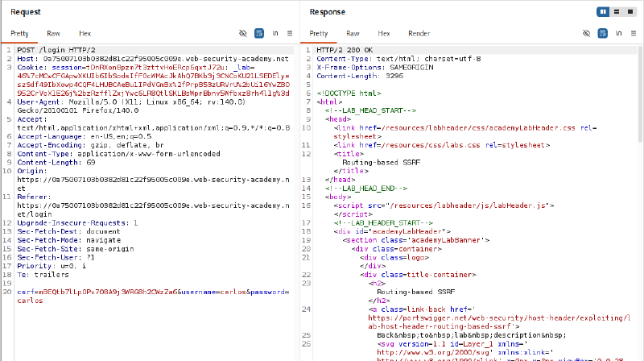Click the labHeader.js script line
Viewport: 644px width, 361px height.
tap(444, 205)
